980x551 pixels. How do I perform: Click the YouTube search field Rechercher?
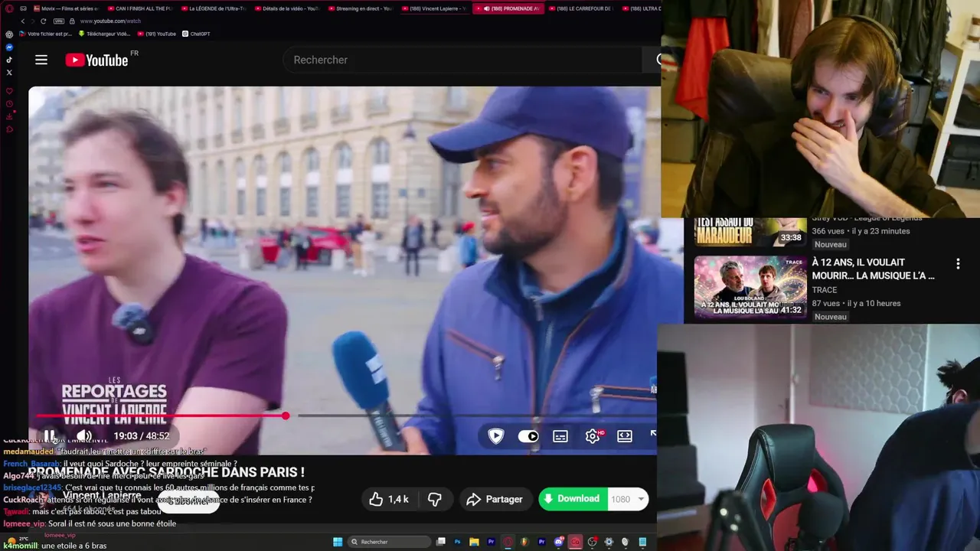pyautogui.click(x=463, y=60)
